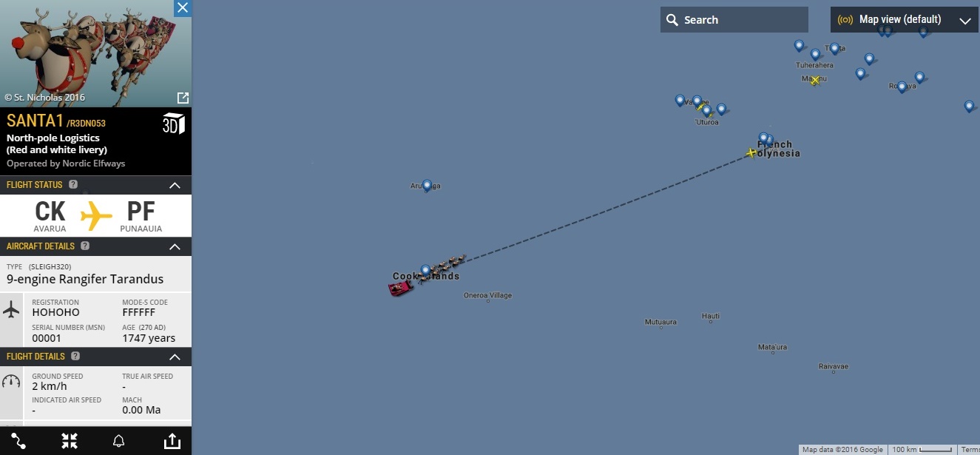Select the yellow plane near French Polynesia
This screenshot has width=980, height=455.
tap(751, 153)
